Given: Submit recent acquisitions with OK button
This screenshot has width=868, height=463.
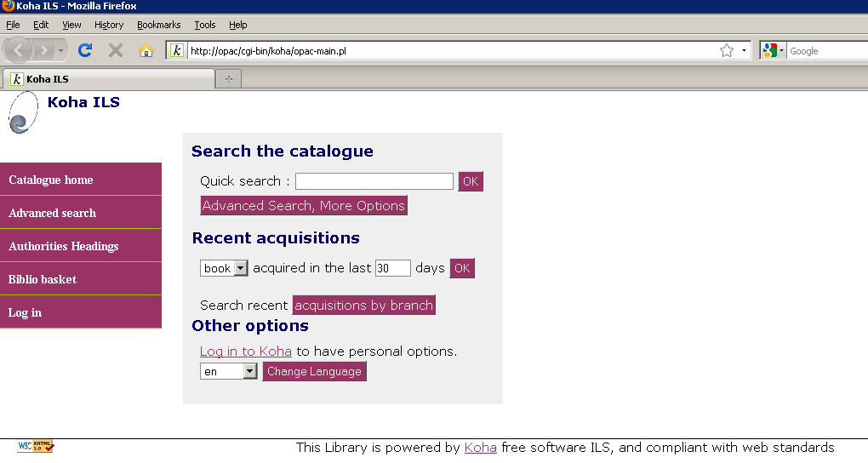Looking at the screenshot, I should coord(462,268).
